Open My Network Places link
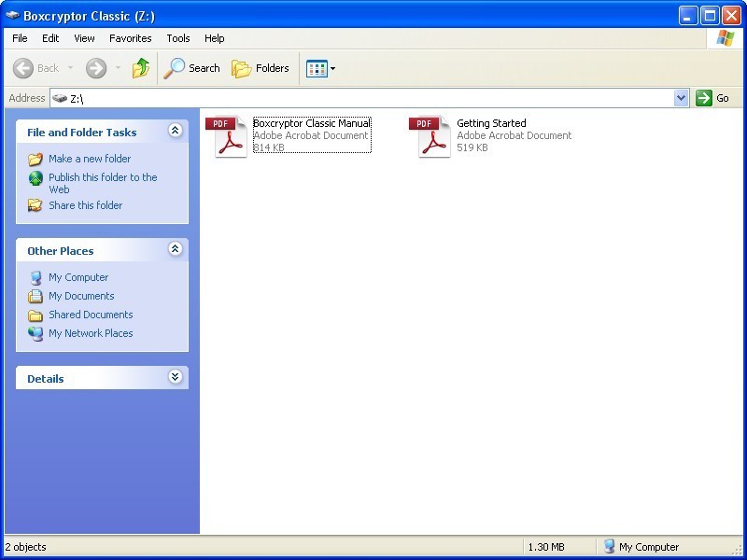The width and height of the screenshot is (747, 560). click(x=91, y=333)
